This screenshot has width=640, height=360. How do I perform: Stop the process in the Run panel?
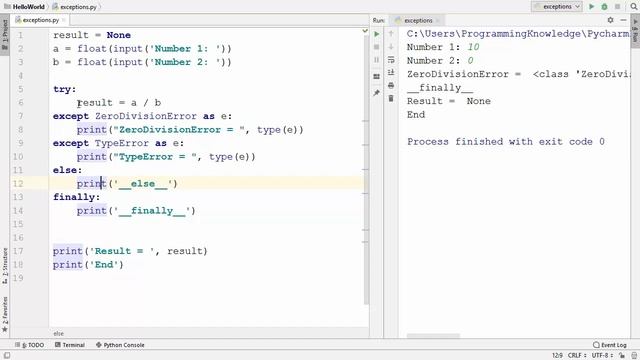(377, 47)
